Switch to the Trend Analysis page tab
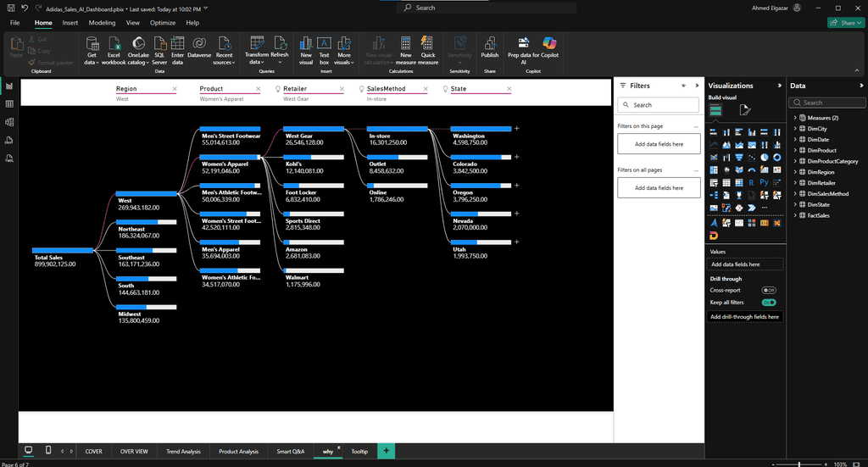 pyautogui.click(x=183, y=452)
